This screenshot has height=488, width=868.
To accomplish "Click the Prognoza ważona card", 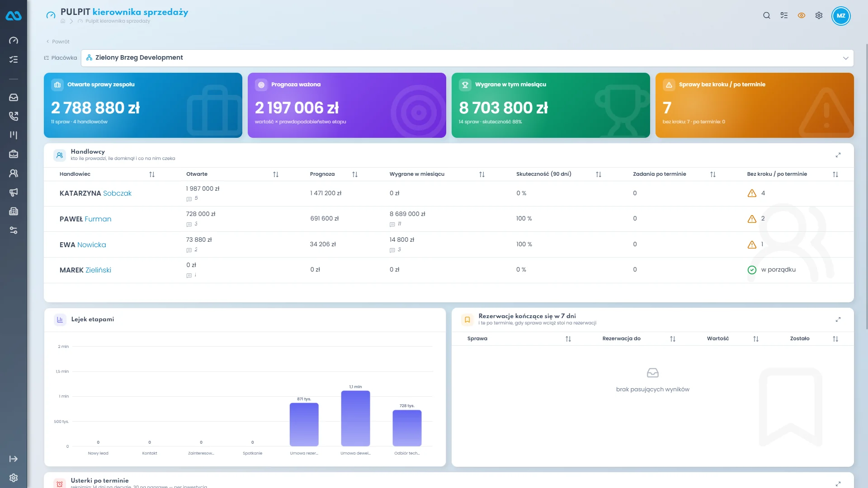I will [x=347, y=105].
